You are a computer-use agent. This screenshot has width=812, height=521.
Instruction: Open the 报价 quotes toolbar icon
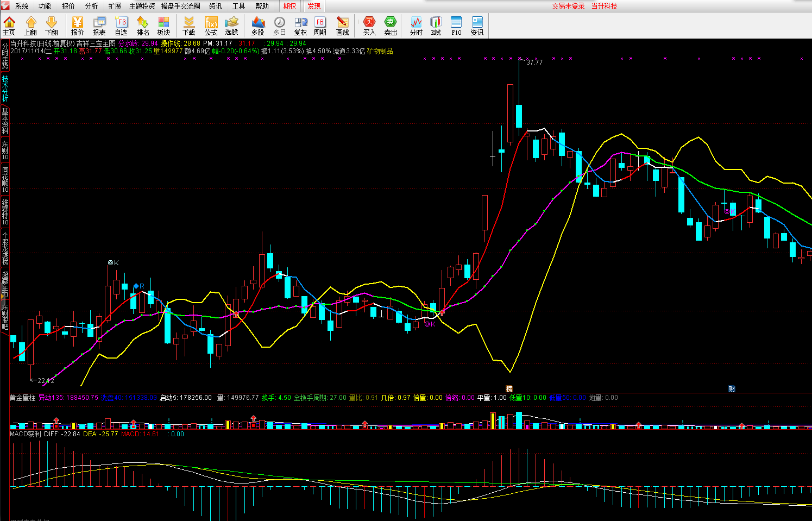click(x=77, y=26)
